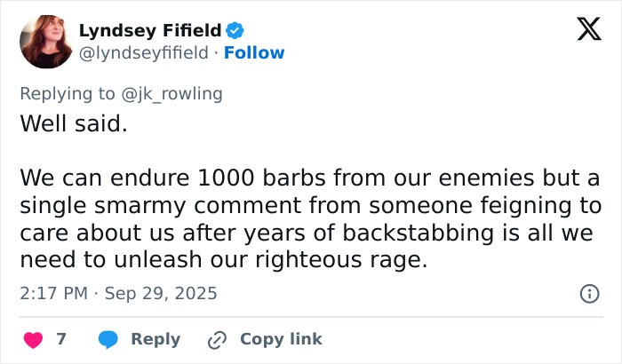Screen dimensions: 622x364
Task: Like the tweet with the heart icon
Action: (32, 339)
